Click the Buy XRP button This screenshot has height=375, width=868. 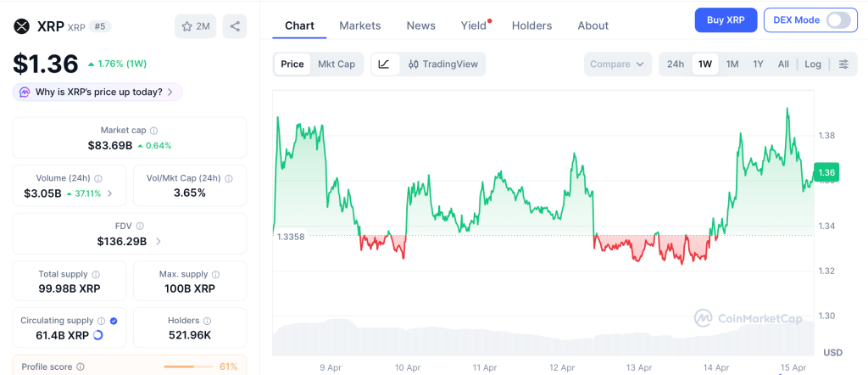726,20
